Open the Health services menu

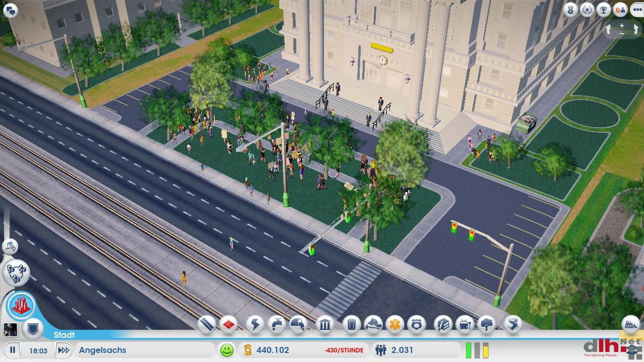point(395,324)
